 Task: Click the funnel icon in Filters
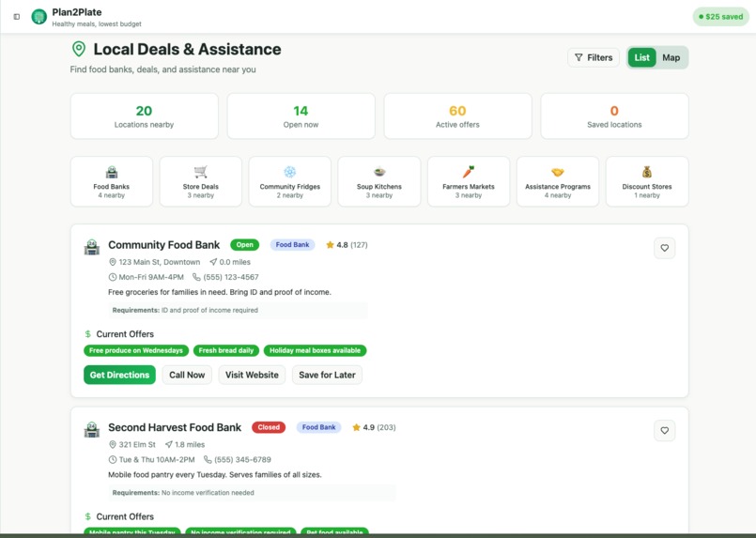coord(579,57)
